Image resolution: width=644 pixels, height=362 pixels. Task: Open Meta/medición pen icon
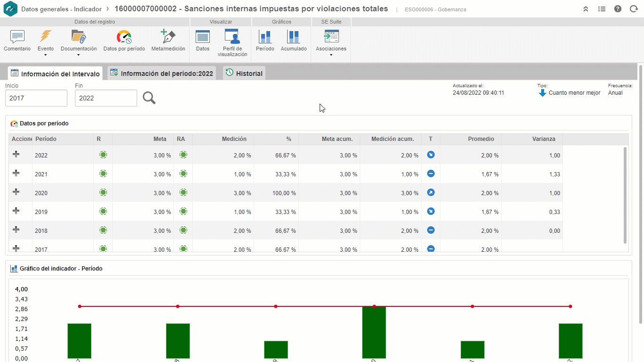[x=168, y=36]
